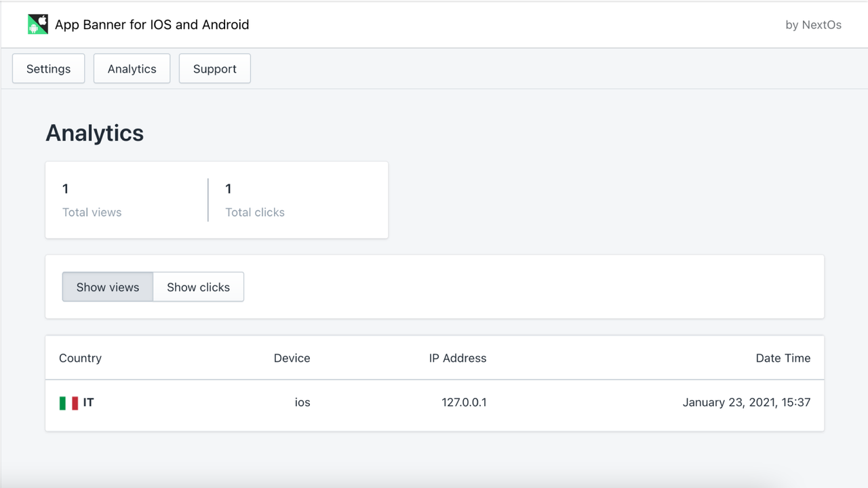Click the January 23 timestamp entry
The image size is (868, 488).
(746, 402)
